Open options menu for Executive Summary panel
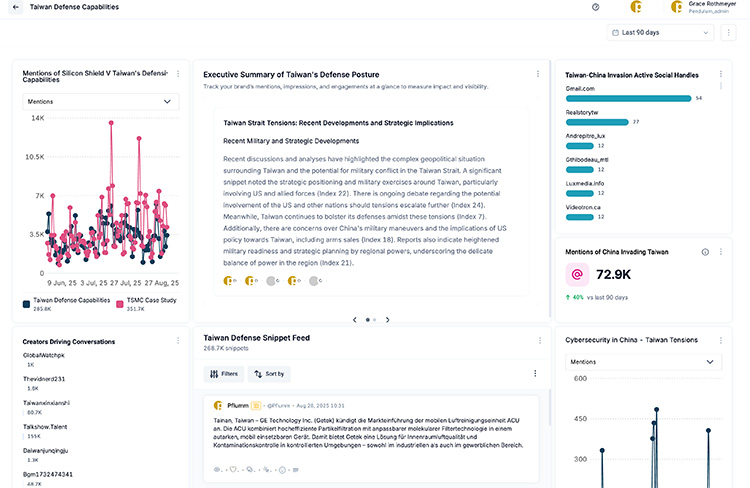Screen dimensions: 750x488 coord(538,74)
